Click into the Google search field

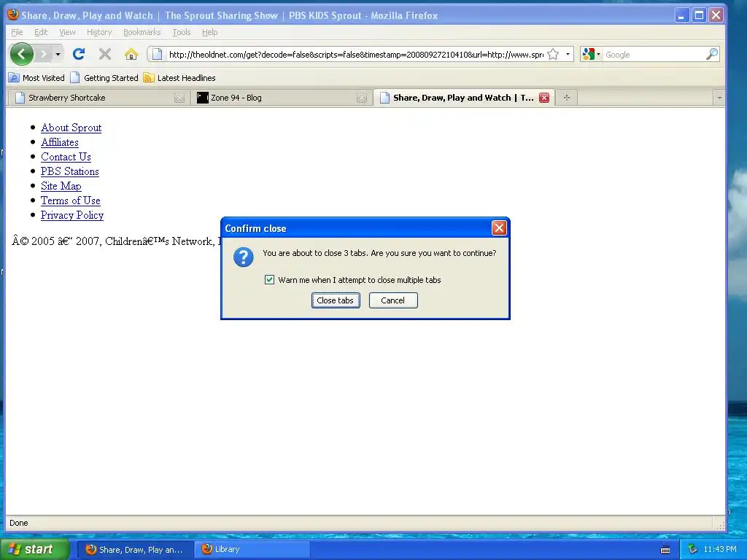pyautogui.click(x=654, y=54)
